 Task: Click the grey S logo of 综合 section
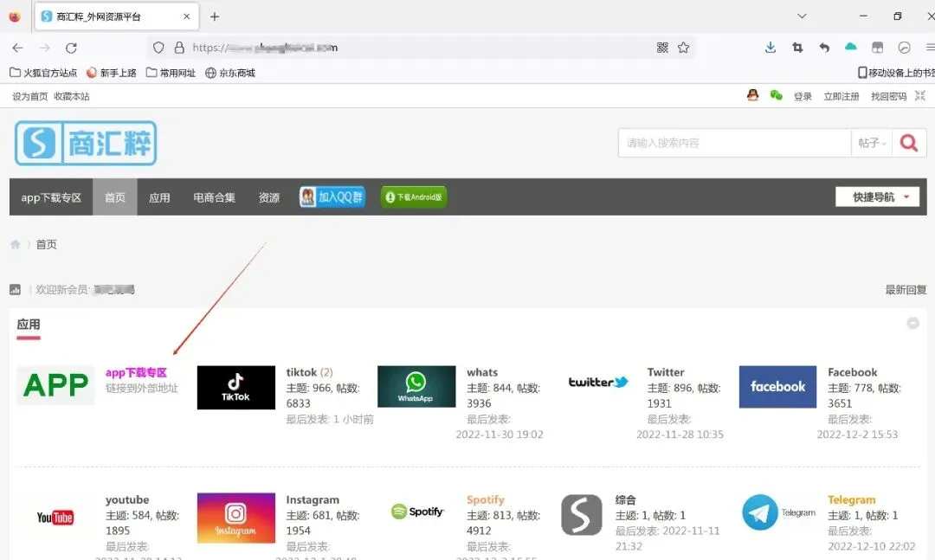(x=582, y=515)
